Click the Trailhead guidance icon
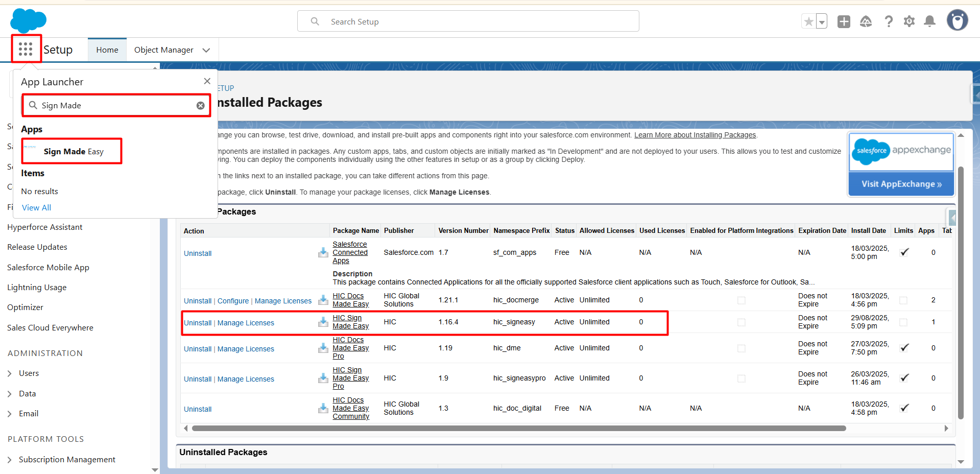Image resolution: width=980 pixels, height=474 pixels. coord(866,21)
